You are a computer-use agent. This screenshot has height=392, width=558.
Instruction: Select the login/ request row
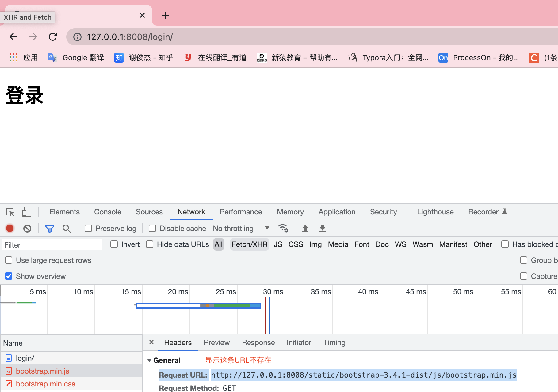point(71,358)
